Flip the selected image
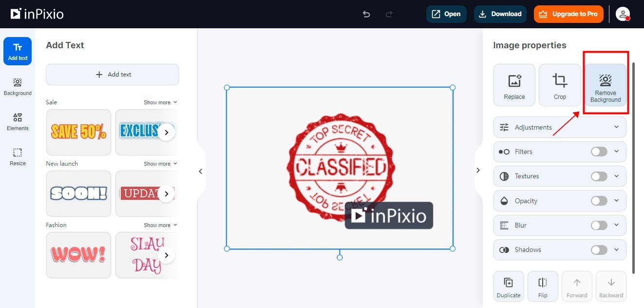 [x=543, y=287]
